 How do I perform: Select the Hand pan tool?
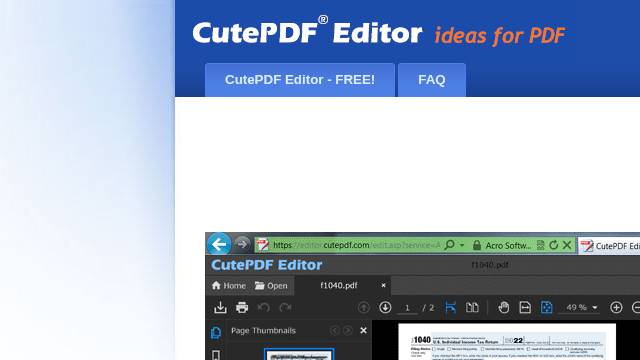504,307
